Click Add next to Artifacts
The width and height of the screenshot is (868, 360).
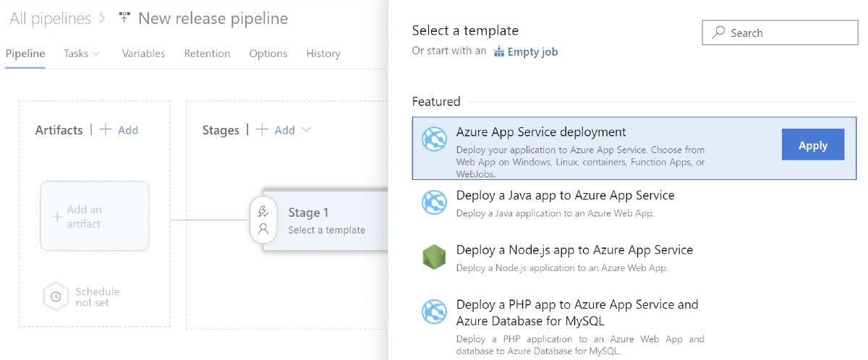[119, 130]
